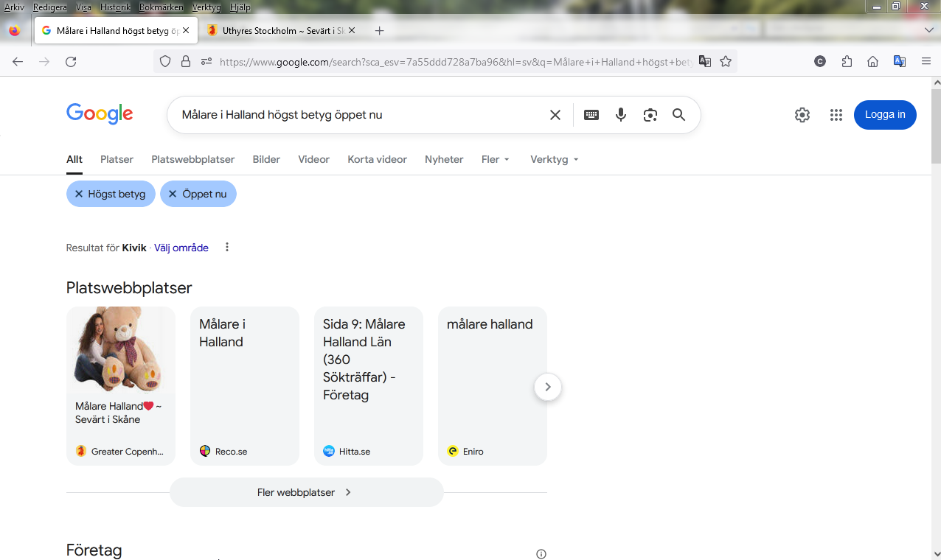This screenshot has width=941, height=560.
Task: Reload the current page
Action: (x=71, y=62)
